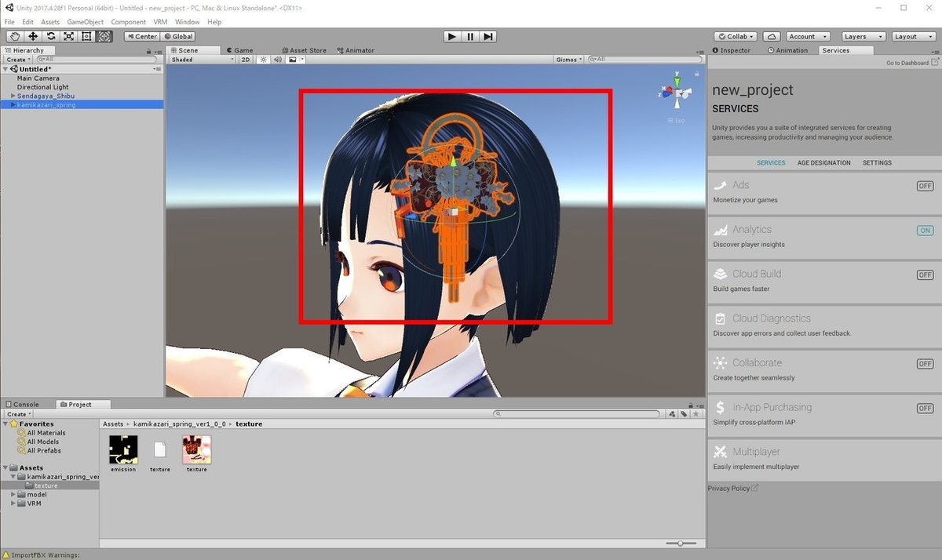Toggle 2D scene view mode
This screenshot has height=560, width=942.
pos(246,60)
